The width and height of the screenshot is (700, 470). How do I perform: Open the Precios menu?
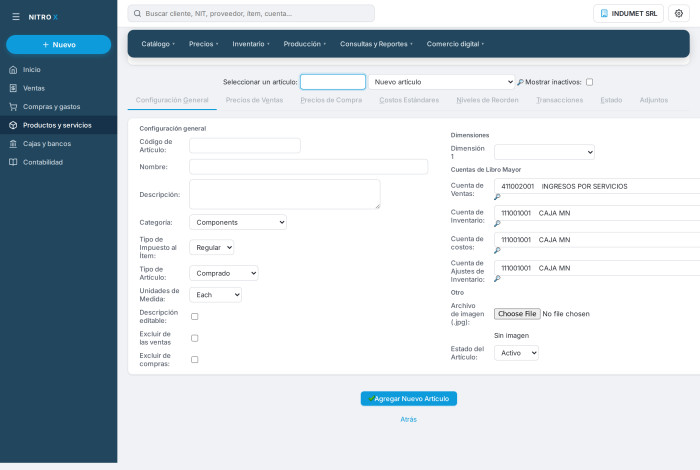click(x=204, y=44)
